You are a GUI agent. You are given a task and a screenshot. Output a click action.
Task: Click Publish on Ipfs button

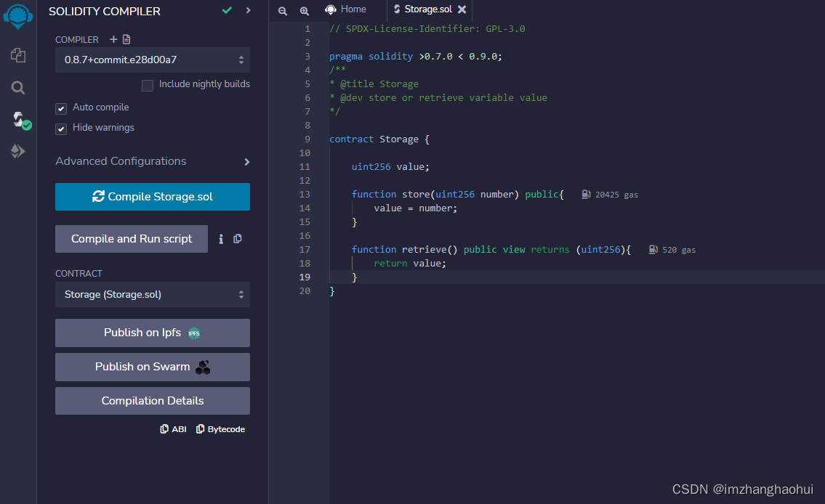(x=153, y=333)
